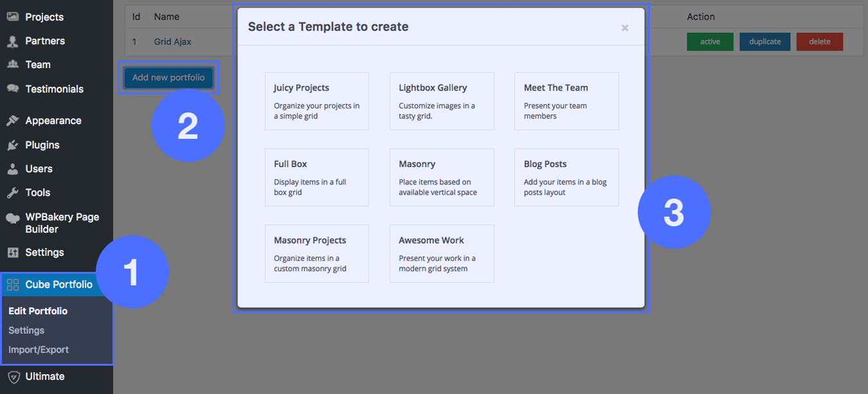The height and width of the screenshot is (394, 868).
Task: Open Import/Export submenu item
Action: point(39,350)
